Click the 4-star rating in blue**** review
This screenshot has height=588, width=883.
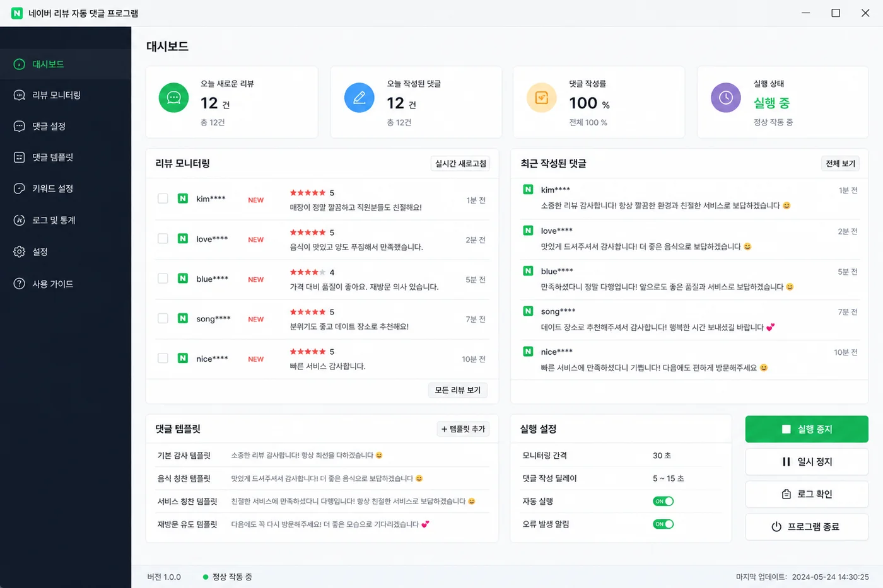(x=312, y=272)
